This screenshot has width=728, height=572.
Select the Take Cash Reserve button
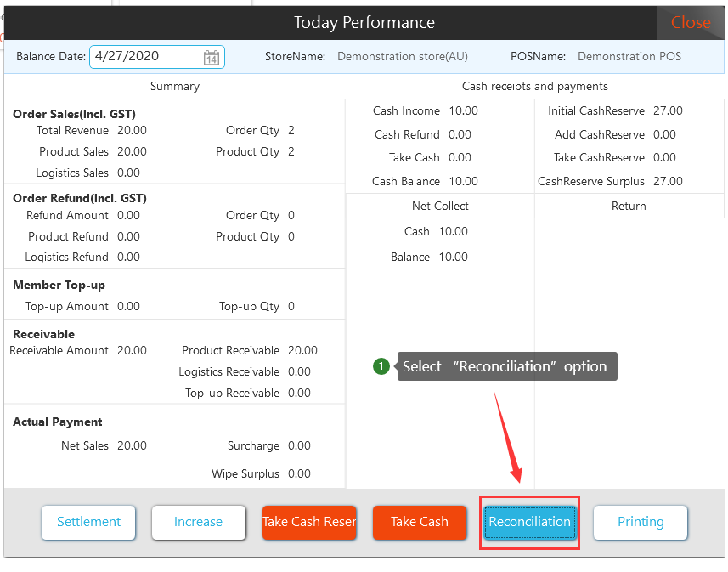[308, 522]
